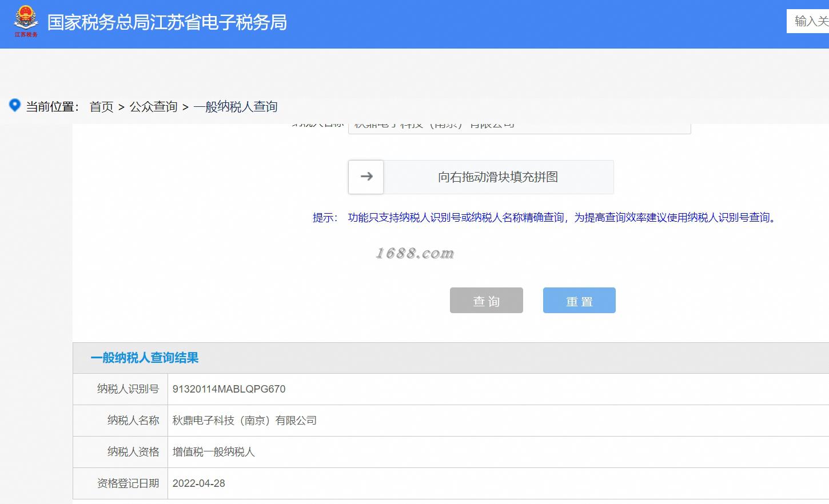
Task: Click the 查询 query button
Action: click(x=487, y=301)
